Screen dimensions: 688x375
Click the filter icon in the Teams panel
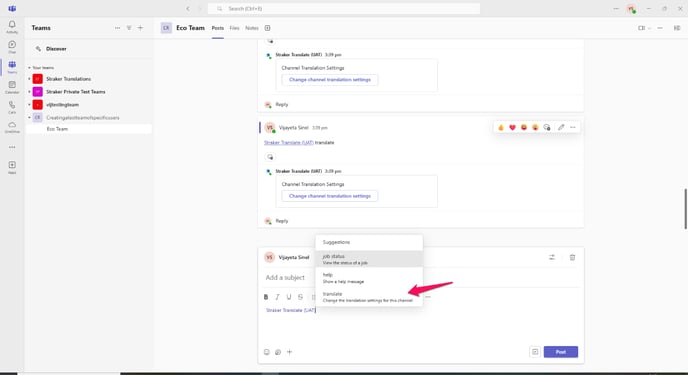pyautogui.click(x=129, y=28)
